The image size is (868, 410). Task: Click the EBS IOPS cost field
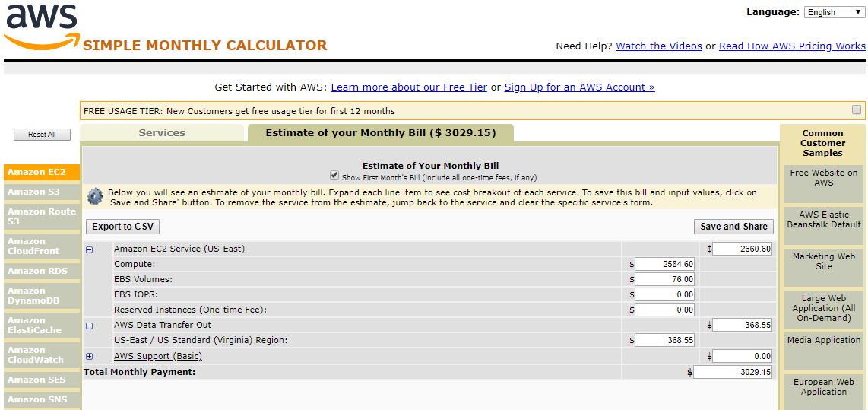click(x=664, y=294)
